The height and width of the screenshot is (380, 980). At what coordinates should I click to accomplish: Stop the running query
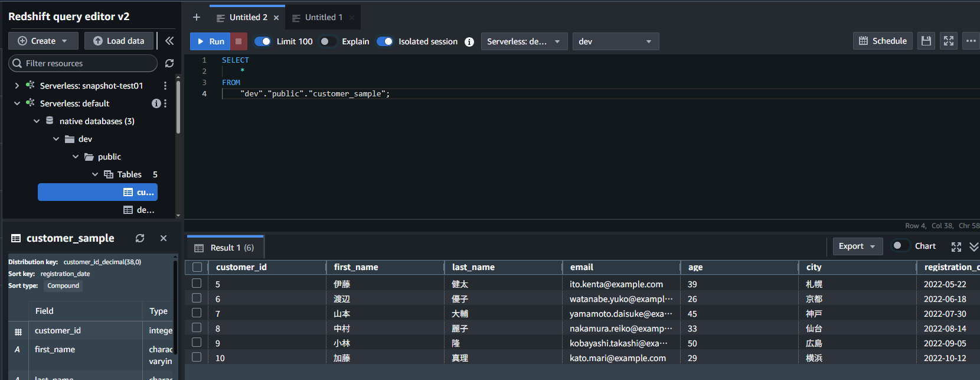point(239,41)
